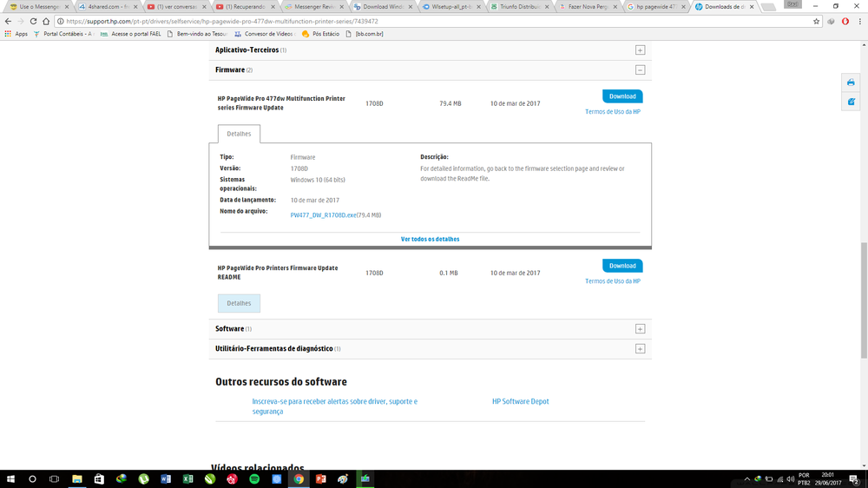
Task: Switch to Triunfo Distribuidora browser tab
Action: (x=519, y=7)
